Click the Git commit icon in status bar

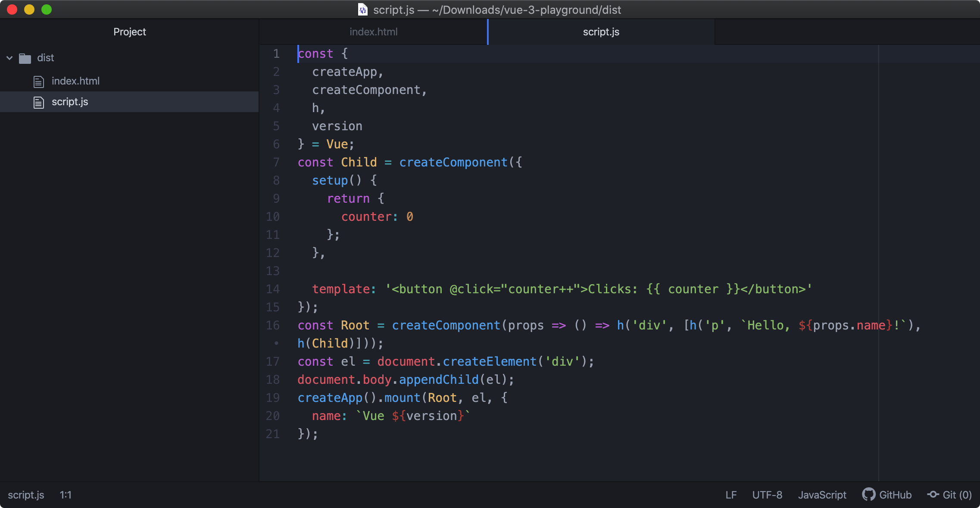point(933,494)
